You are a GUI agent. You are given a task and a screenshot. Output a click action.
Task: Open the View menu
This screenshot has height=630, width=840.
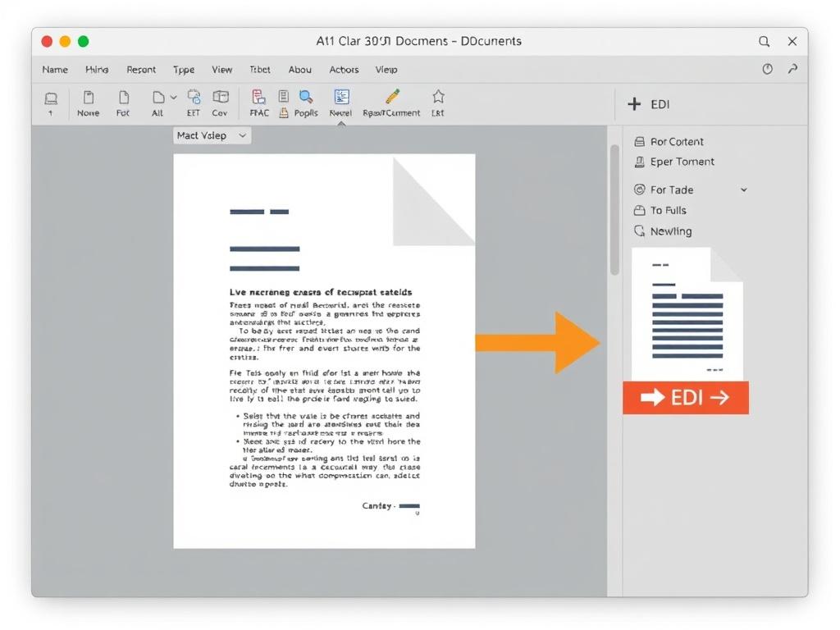click(x=221, y=70)
